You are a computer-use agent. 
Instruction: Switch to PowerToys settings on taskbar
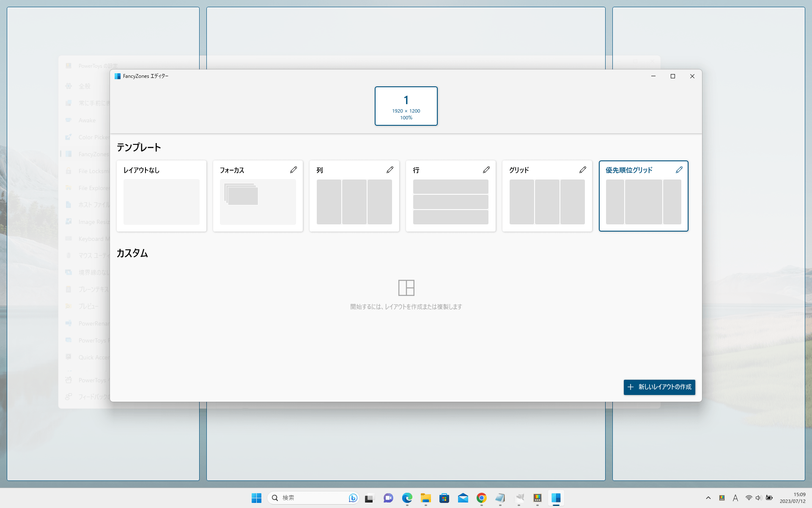(537, 498)
